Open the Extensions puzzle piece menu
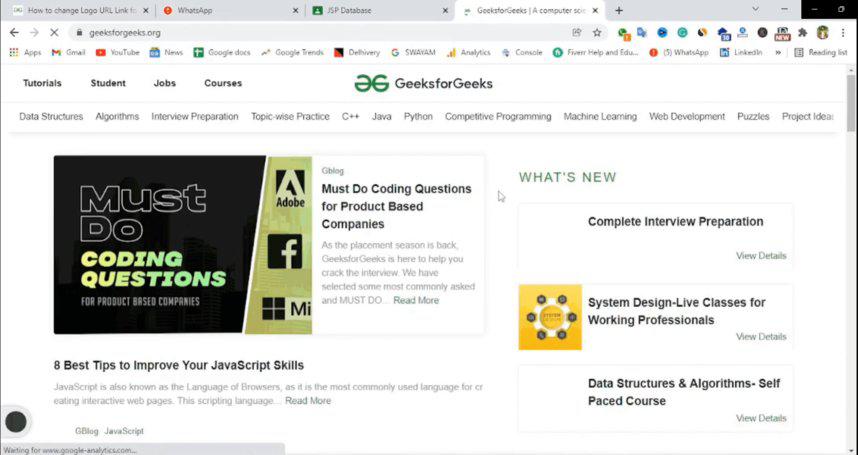 803,33
